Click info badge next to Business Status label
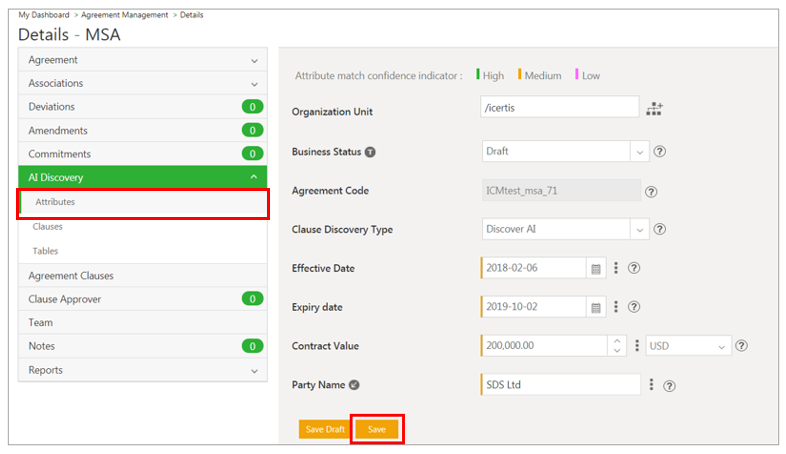The height and width of the screenshot is (454, 786). click(370, 152)
